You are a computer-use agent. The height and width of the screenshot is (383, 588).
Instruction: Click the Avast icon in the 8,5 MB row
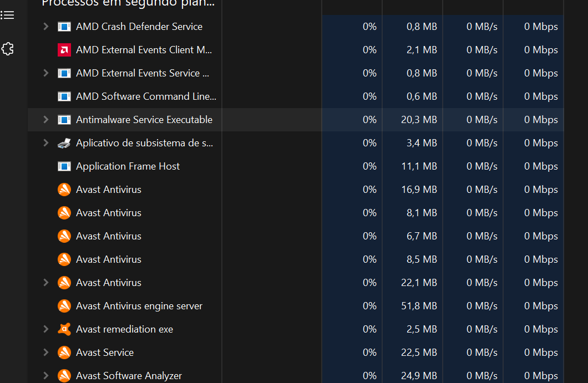point(64,259)
